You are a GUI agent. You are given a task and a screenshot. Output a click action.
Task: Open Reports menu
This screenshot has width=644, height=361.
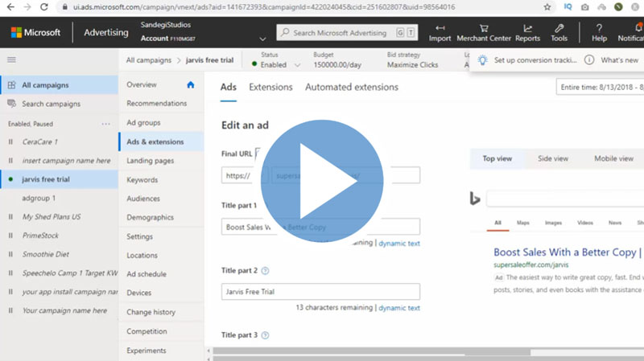point(528,33)
